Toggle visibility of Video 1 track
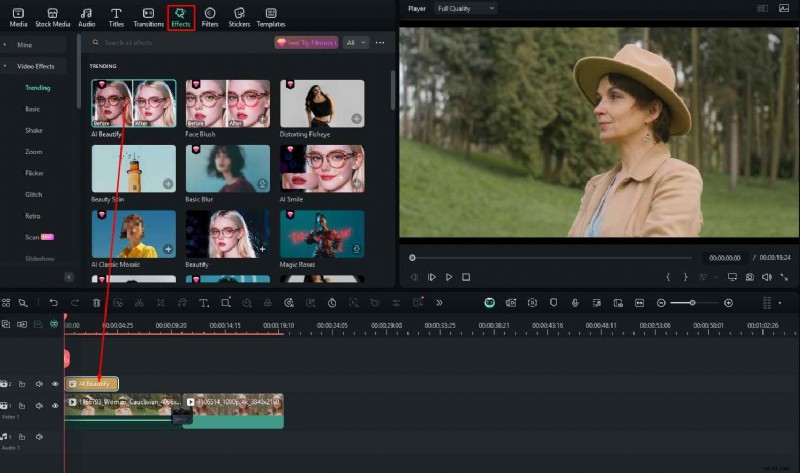Screen dimensions: 800x473 pos(55,406)
